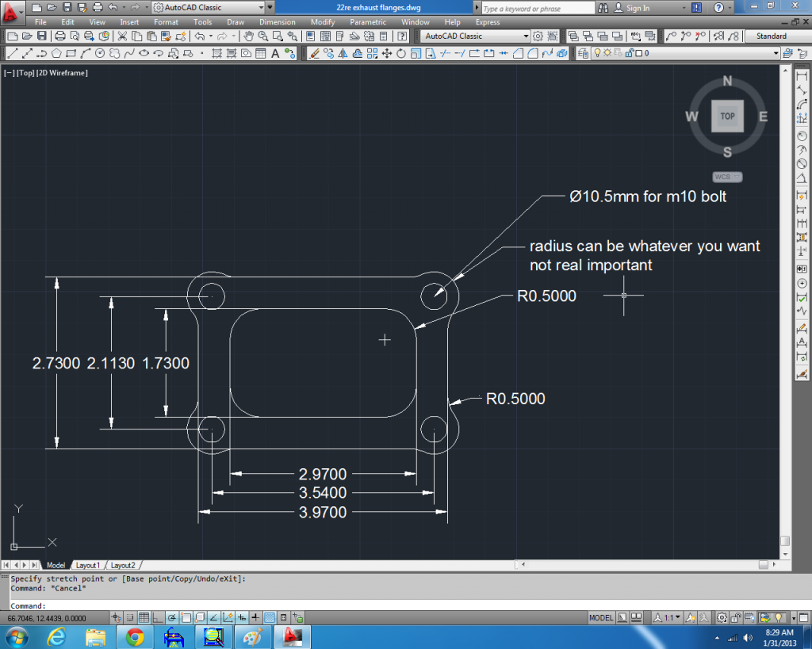Select the Line draw tool
The height and width of the screenshot is (649, 812).
[13, 53]
